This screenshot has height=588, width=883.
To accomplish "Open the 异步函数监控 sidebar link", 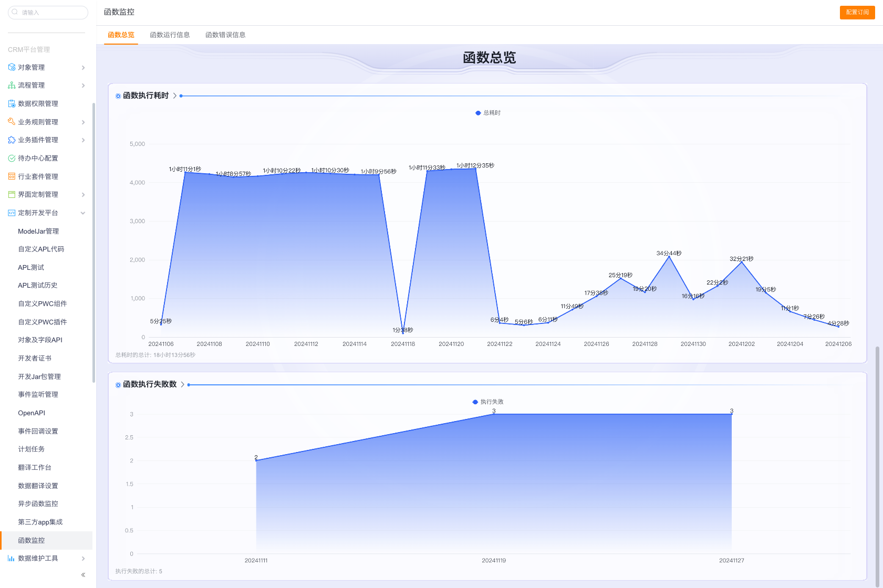I will 38,503.
